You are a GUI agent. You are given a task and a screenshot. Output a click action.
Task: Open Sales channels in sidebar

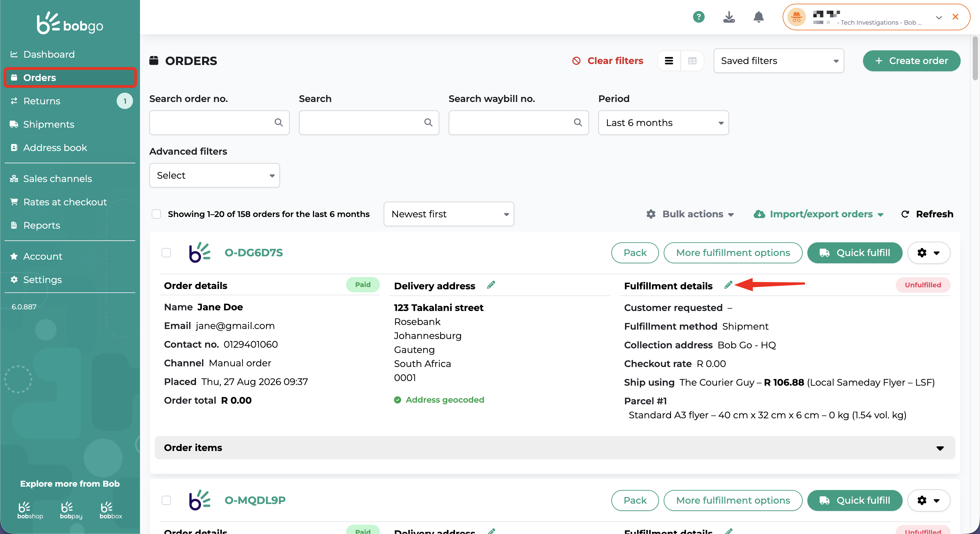[70, 179]
